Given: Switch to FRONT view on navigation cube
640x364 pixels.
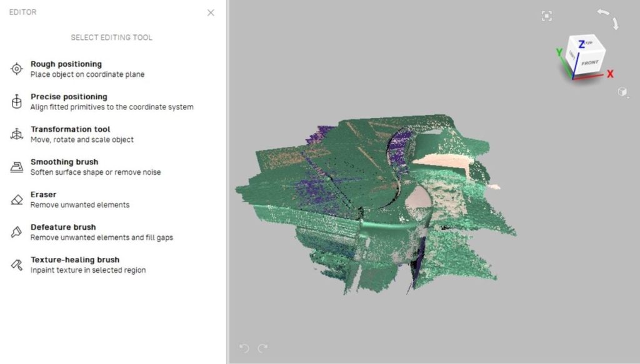Looking at the screenshot, I should [x=589, y=63].
